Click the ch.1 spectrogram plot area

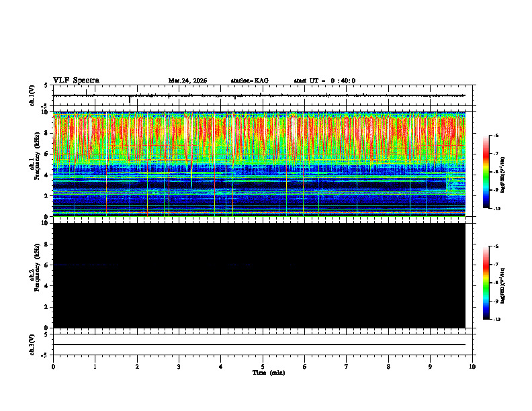(x=259, y=164)
